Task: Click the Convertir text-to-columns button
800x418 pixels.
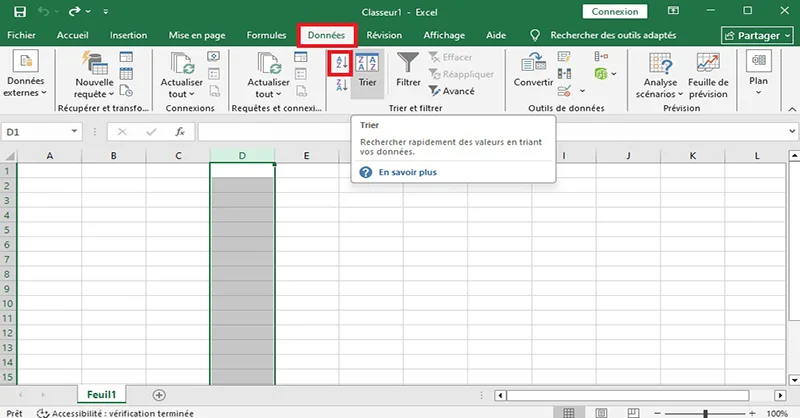Action: 533,70
